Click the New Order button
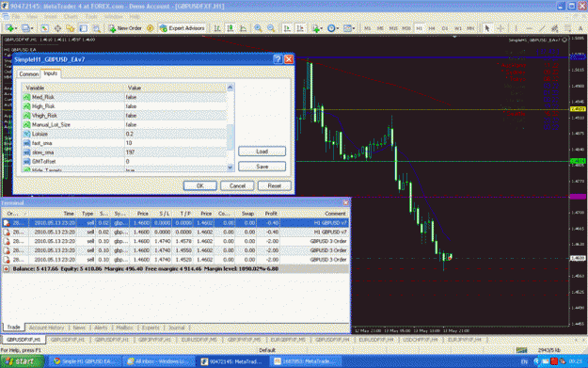 [x=125, y=28]
